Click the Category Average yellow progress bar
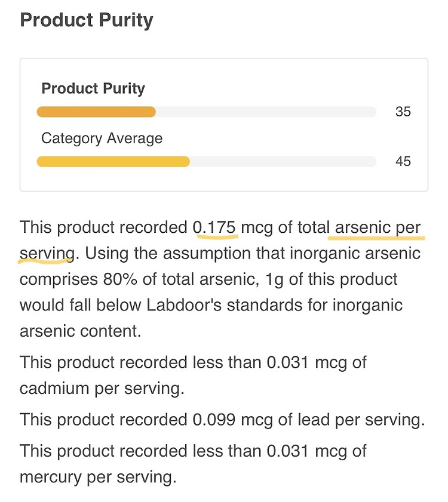448x502 pixels. 113,162
